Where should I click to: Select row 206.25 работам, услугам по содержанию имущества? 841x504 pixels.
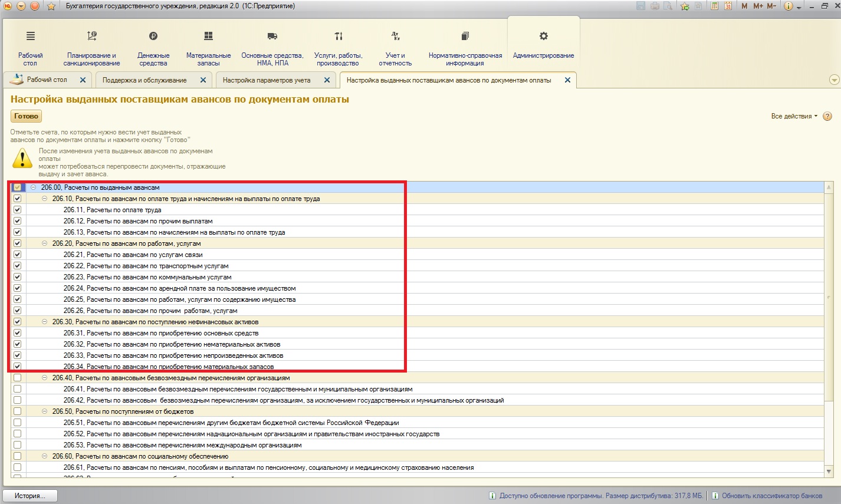(418, 299)
